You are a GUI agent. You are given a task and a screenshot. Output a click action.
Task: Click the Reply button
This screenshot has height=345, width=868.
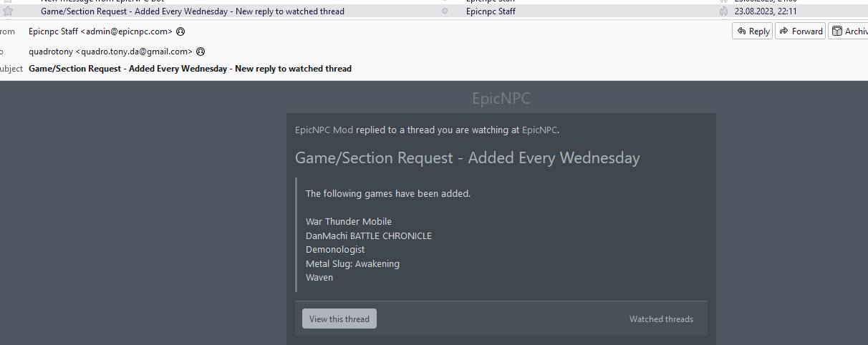[x=752, y=31]
